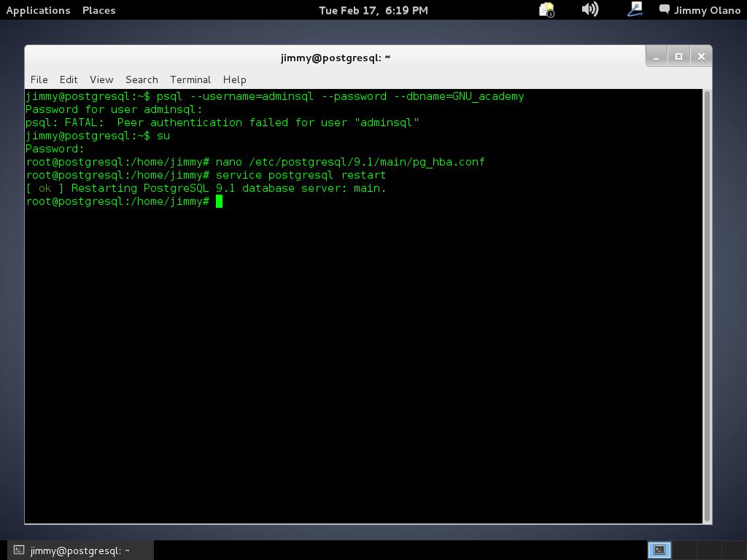This screenshot has height=560, width=747.
Task: Open the Terminal menu in the menu bar
Action: [x=190, y=79]
